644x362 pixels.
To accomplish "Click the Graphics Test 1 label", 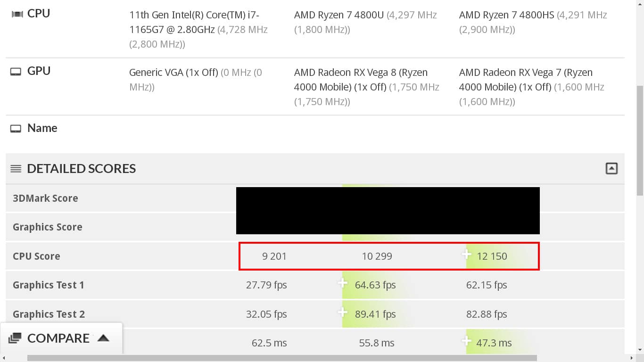I will click(49, 285).
